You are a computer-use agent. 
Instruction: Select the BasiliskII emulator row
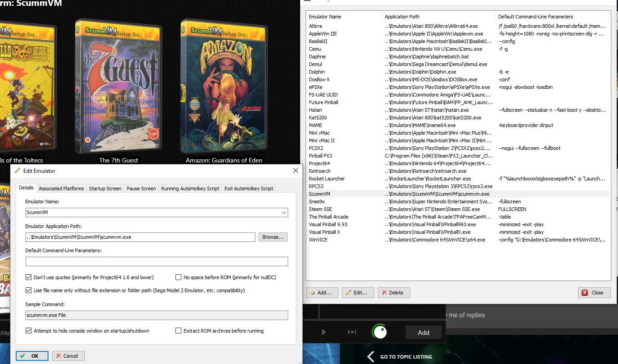tap(458, 41)
